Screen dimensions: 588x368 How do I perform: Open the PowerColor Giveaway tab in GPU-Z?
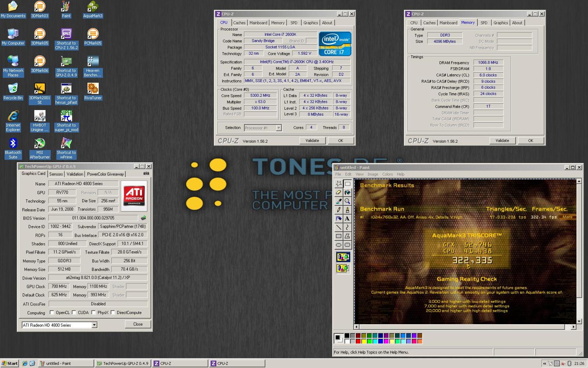(105, 174)
